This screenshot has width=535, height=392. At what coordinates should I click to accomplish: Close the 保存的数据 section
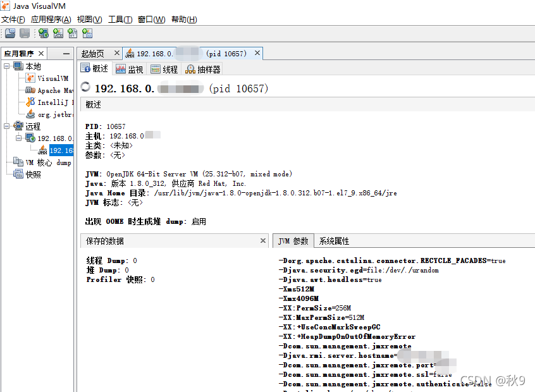[262, 240]
